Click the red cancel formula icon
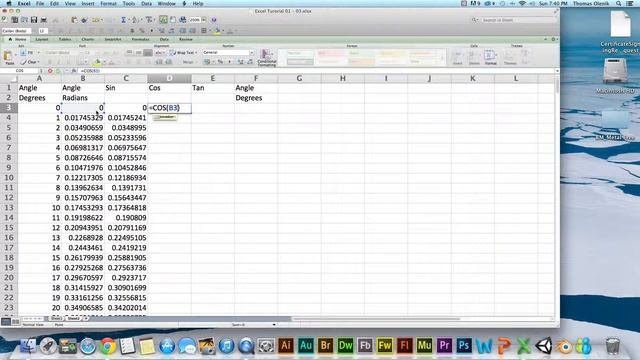Image resolution: width=640 pixels, height=360 pixels. pos(50,71)
